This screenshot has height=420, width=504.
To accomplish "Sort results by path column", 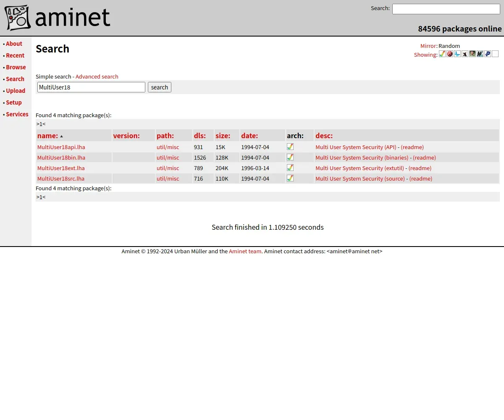I will click(165, 136).
